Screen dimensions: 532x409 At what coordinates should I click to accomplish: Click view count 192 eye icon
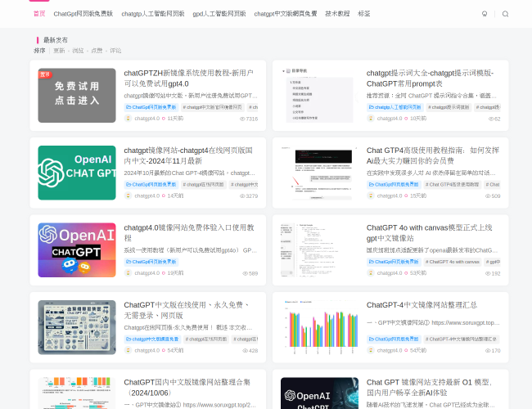tap(488, 273)
